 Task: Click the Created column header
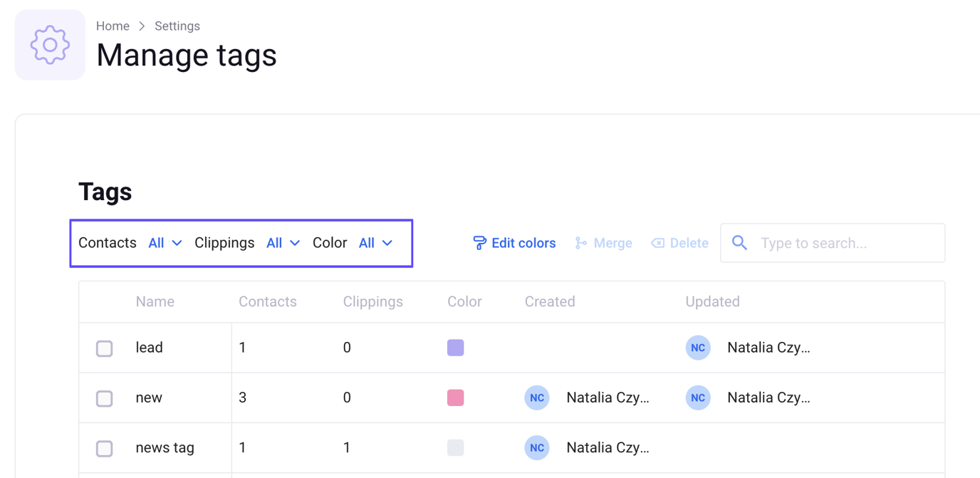tap(550, 301)
